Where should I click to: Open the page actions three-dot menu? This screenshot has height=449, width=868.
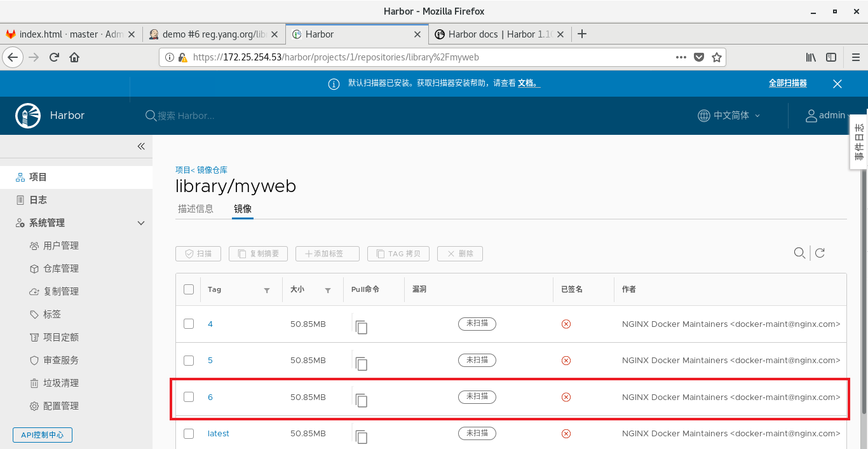[681, 57]
